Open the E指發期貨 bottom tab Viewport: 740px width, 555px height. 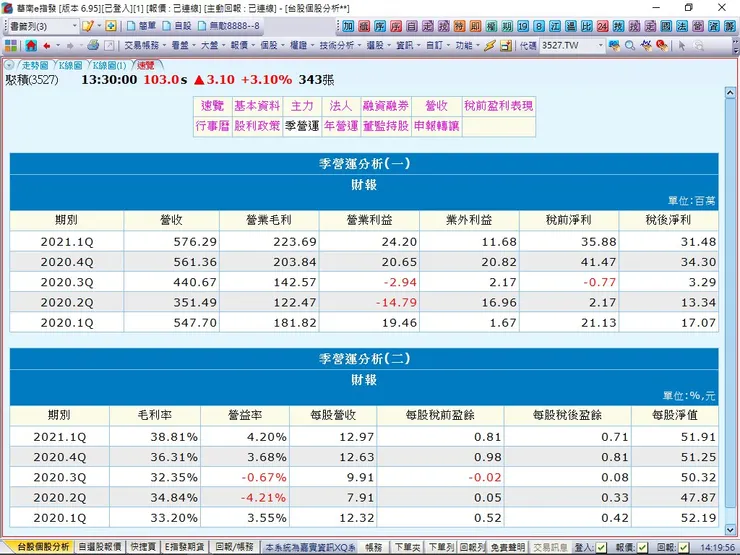pyautogui.click(x=185, y=547)
